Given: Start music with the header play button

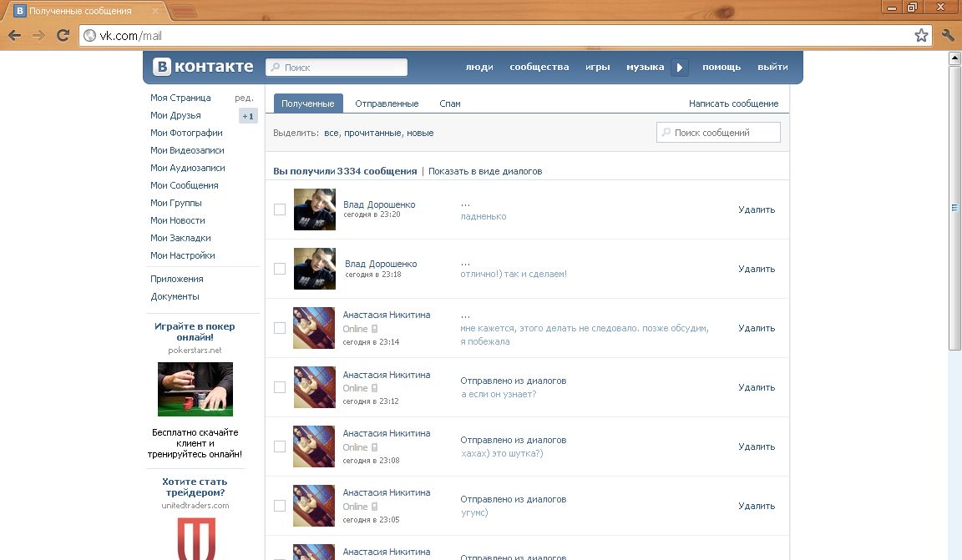Looking at the screenshot, I should tap(679, 67).
